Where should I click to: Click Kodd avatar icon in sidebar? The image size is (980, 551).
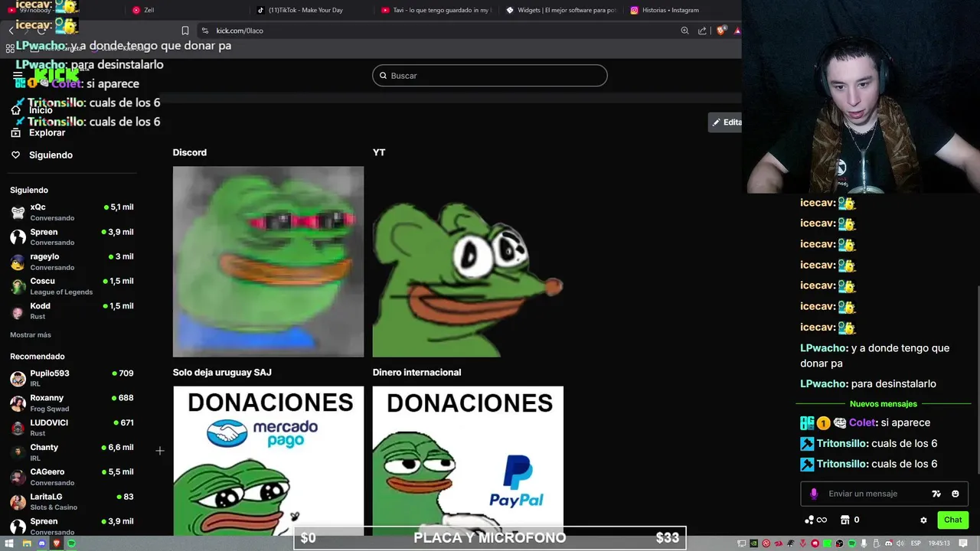tap(18, 311)
